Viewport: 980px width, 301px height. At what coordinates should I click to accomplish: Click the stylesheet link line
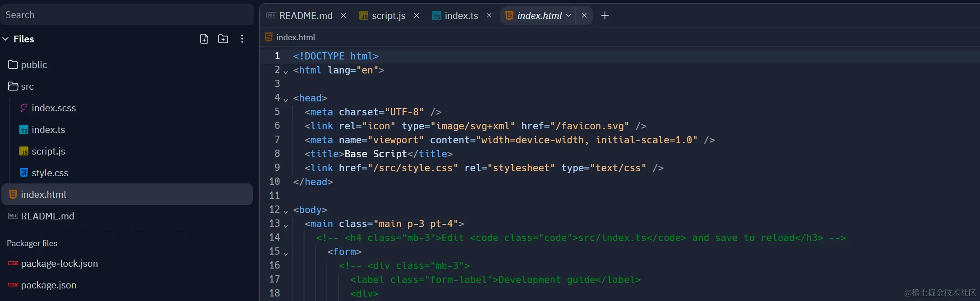pyautogui.click(x=484, y=168)
